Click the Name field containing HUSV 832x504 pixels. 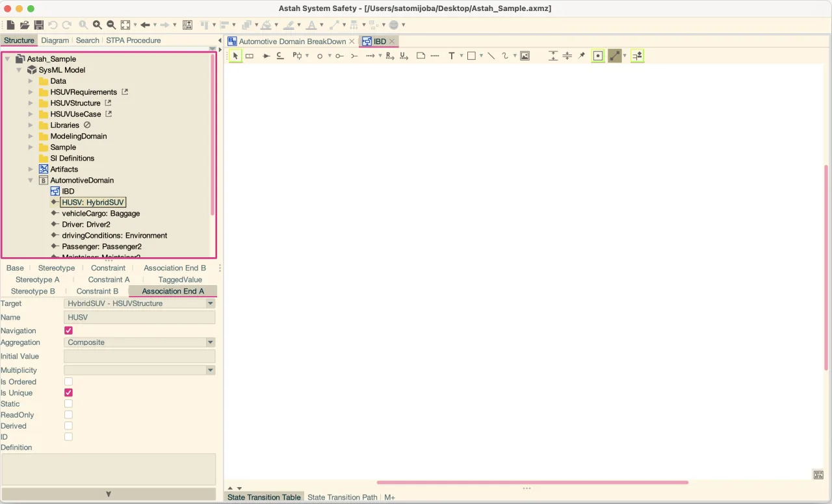point(139,318)
